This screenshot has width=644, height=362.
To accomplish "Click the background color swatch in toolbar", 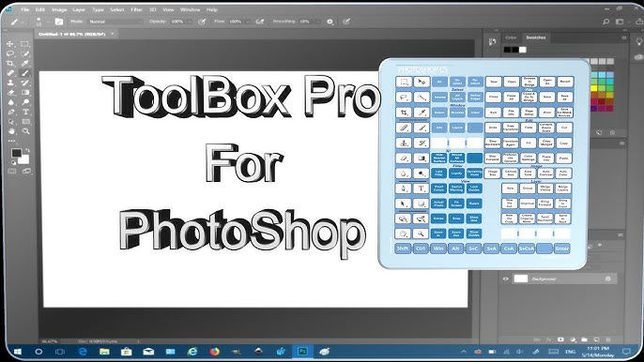I will (x=24, y=159).
